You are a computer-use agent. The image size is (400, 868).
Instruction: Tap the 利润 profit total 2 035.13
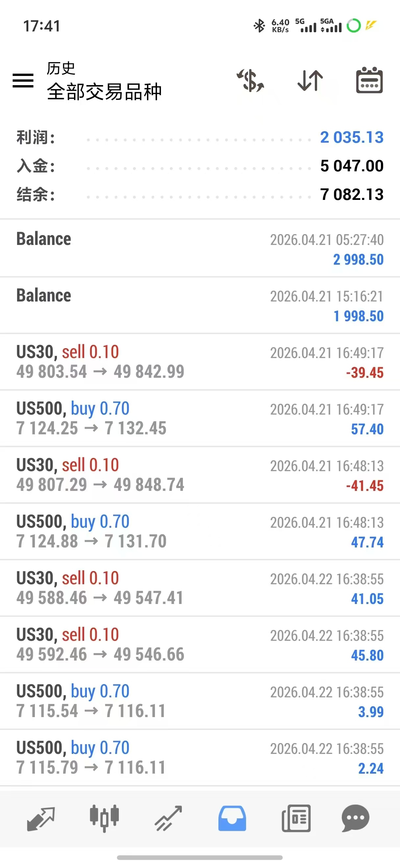click(x=351, y=137)
